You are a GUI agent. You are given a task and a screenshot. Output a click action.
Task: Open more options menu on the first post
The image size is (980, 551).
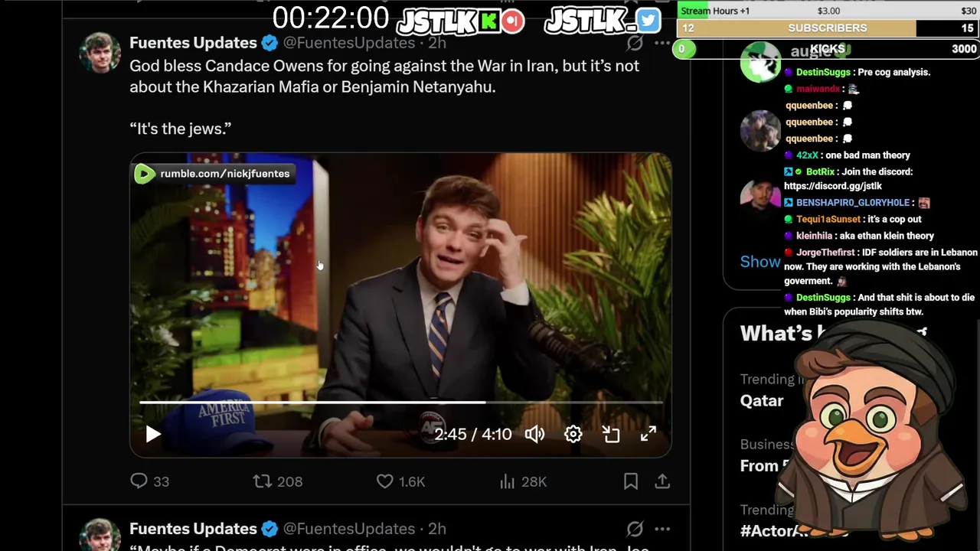click(x=662, y=43)
